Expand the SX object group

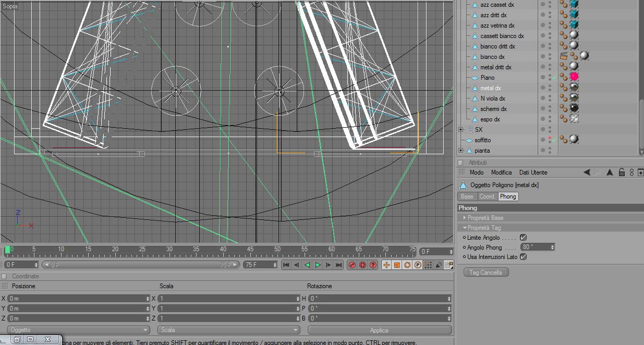pyautogui.click(x=460, y=130)
